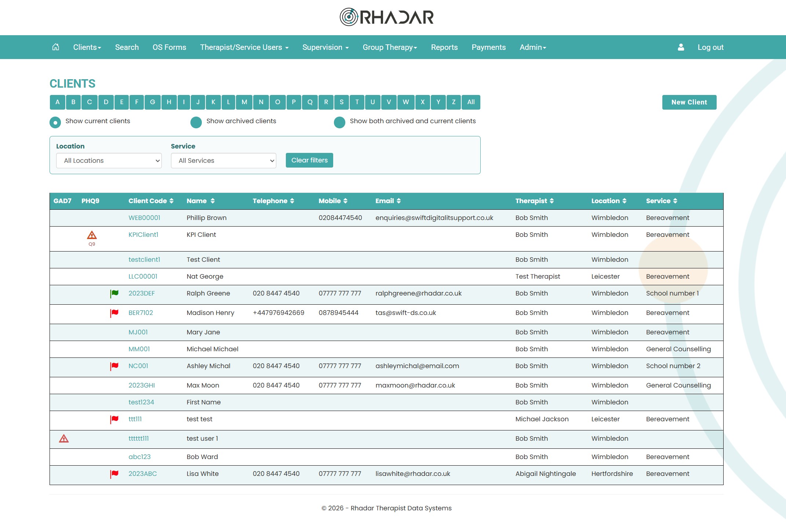Filter clients by letter Z
786x532 pixels.
click(454, 102)
